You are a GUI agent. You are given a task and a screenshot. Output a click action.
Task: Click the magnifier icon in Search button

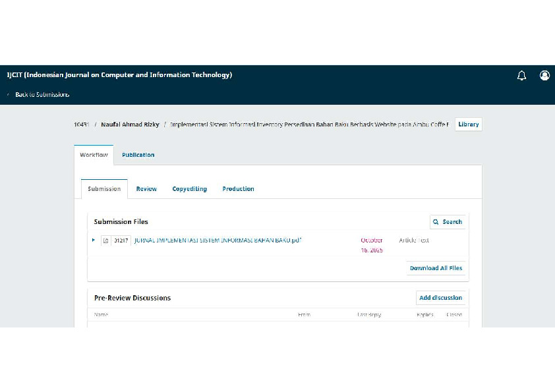[436, 222]
